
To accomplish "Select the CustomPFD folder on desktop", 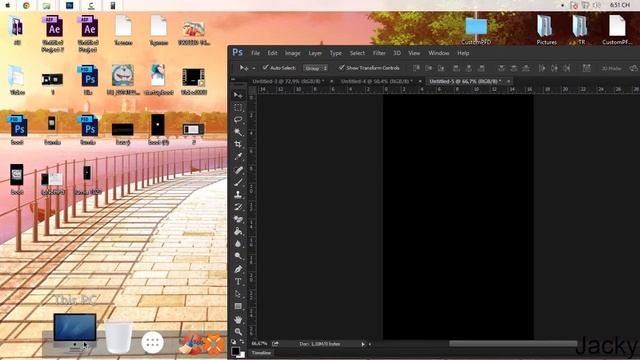I will (x=476, y=31).
